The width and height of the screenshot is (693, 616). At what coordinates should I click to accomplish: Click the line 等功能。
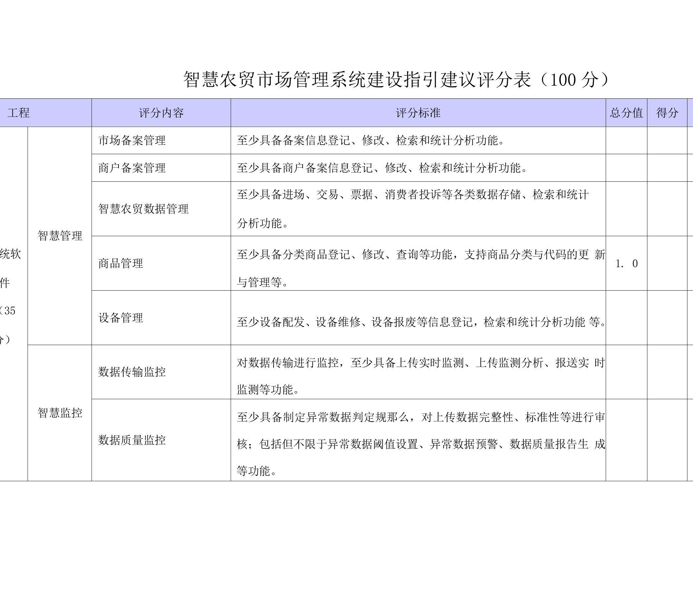[x=257, y=471]
